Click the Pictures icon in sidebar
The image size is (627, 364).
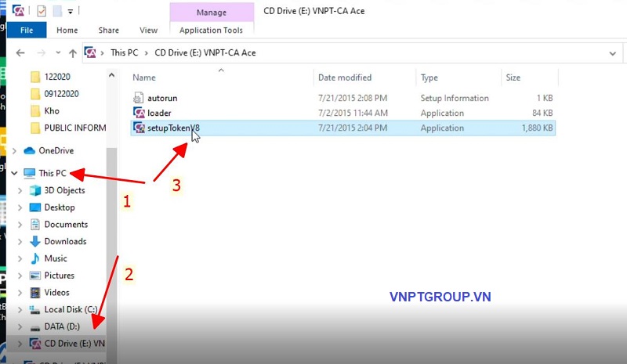click(35, 276)
